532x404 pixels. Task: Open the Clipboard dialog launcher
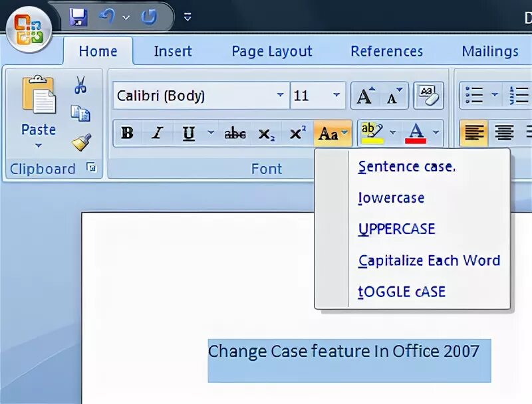[x=91, y=167]
